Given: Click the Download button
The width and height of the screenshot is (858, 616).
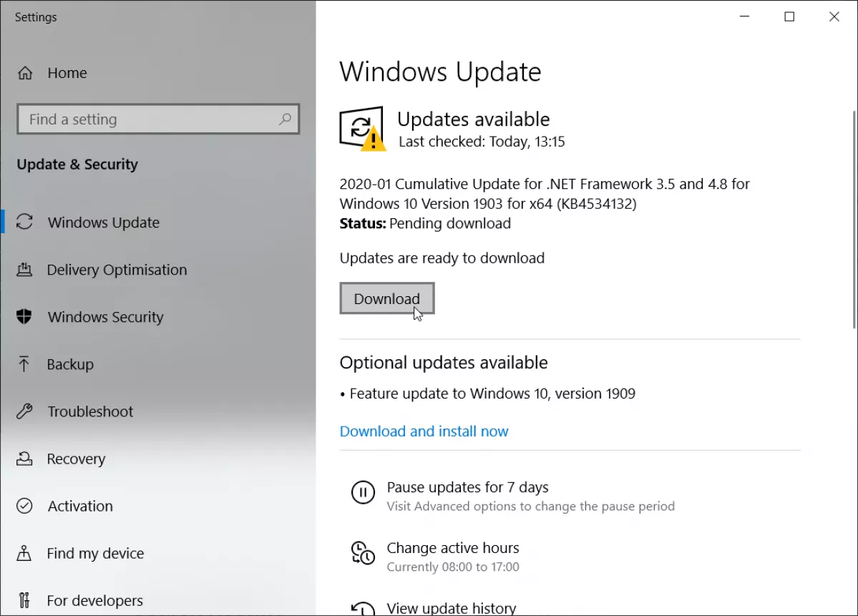Looking at the screenshot, I should tap(387, 298).
